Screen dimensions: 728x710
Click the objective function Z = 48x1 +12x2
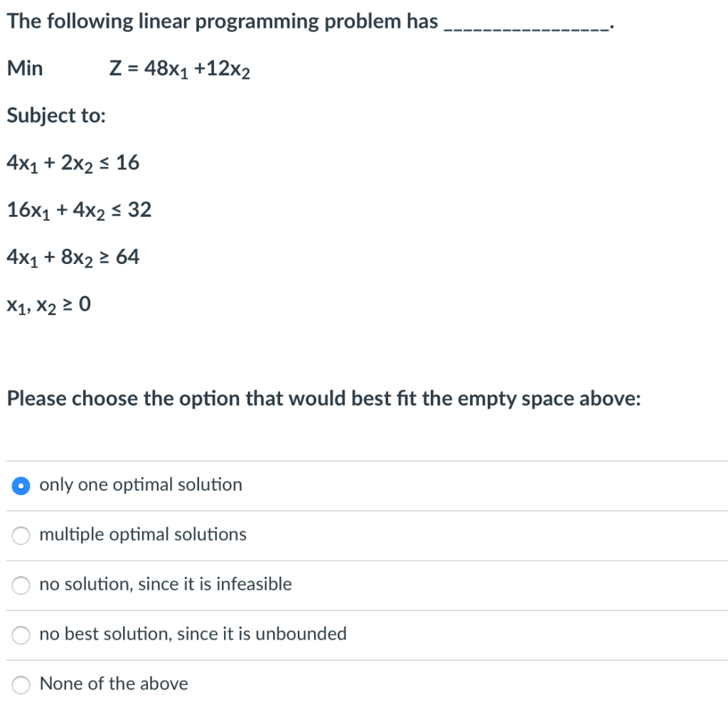[x=180, y=68]
